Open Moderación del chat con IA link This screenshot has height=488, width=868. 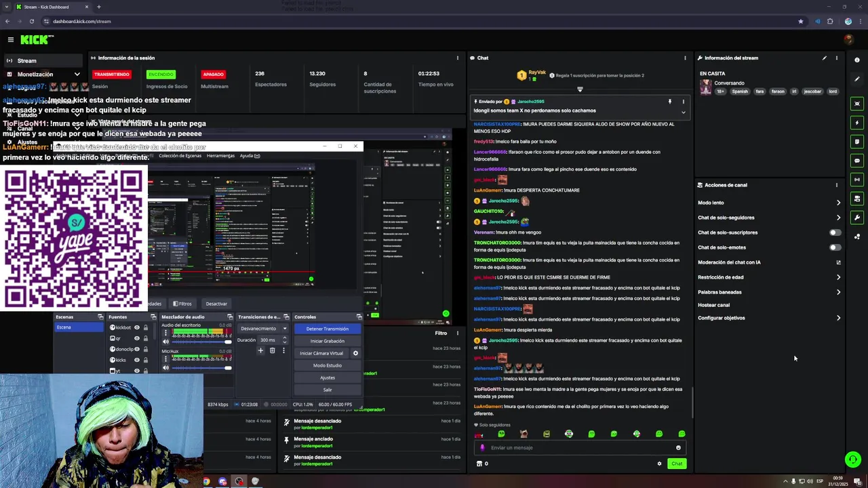pyautogui.click(x=769, y=262)
